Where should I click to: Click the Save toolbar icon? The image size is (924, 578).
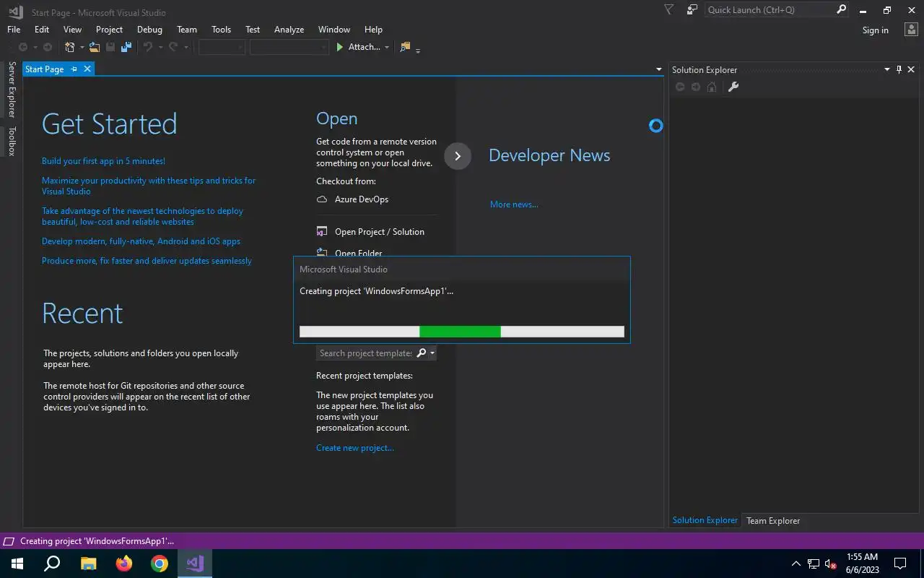[x=110, y=47]
